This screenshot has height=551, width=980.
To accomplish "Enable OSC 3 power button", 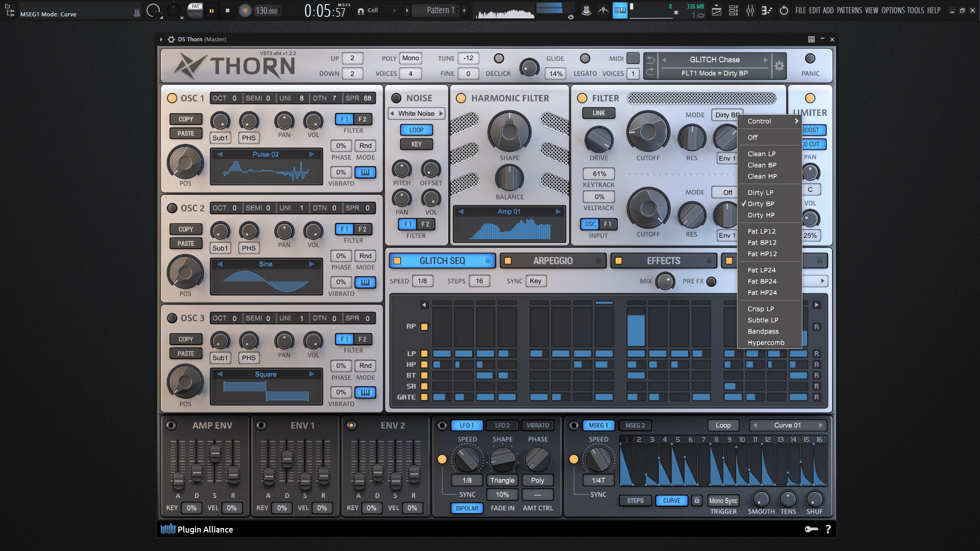I will coord(172,318).
